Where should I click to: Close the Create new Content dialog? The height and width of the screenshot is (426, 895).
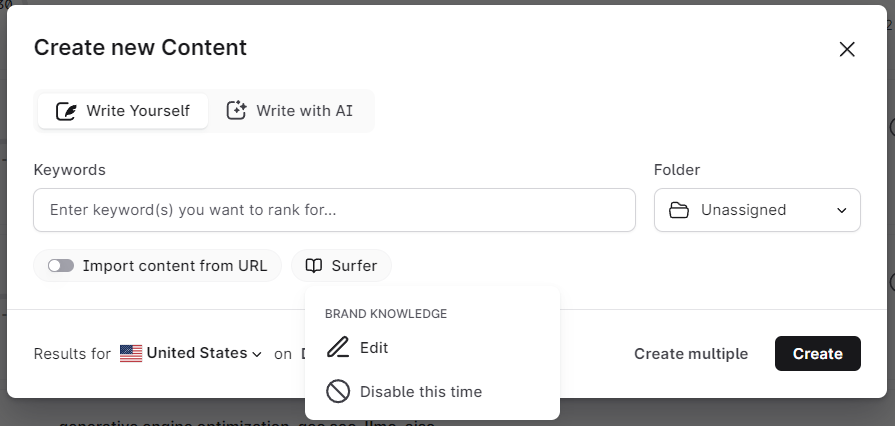(x=847, y=49)
